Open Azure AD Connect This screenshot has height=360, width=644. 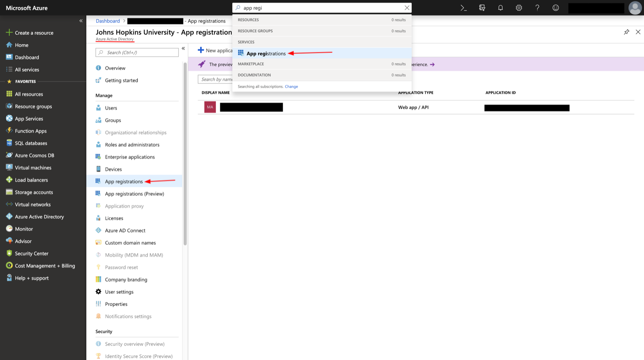click(125, 230)
